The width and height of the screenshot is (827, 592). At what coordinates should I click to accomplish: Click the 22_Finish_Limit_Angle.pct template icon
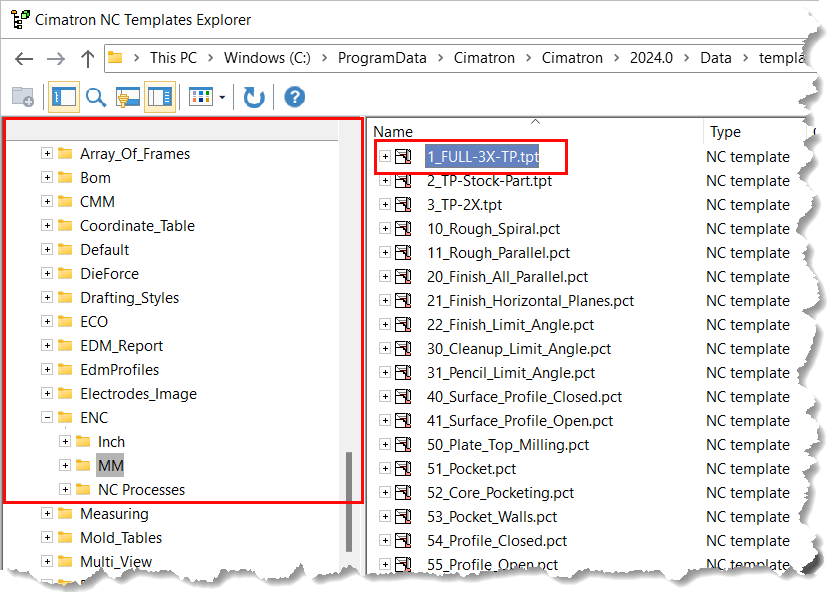coord(403,324)
